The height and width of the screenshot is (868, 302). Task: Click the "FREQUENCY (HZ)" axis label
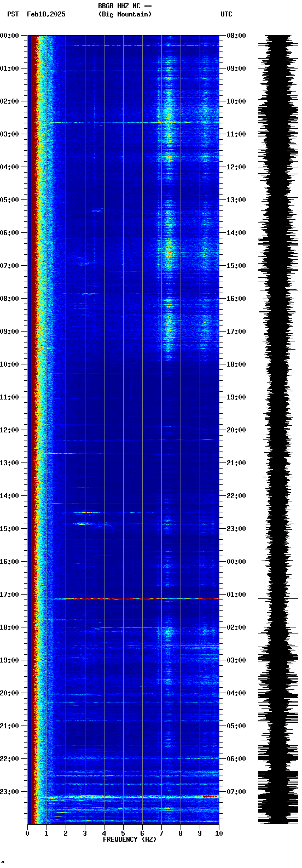(x=130, y=840)
